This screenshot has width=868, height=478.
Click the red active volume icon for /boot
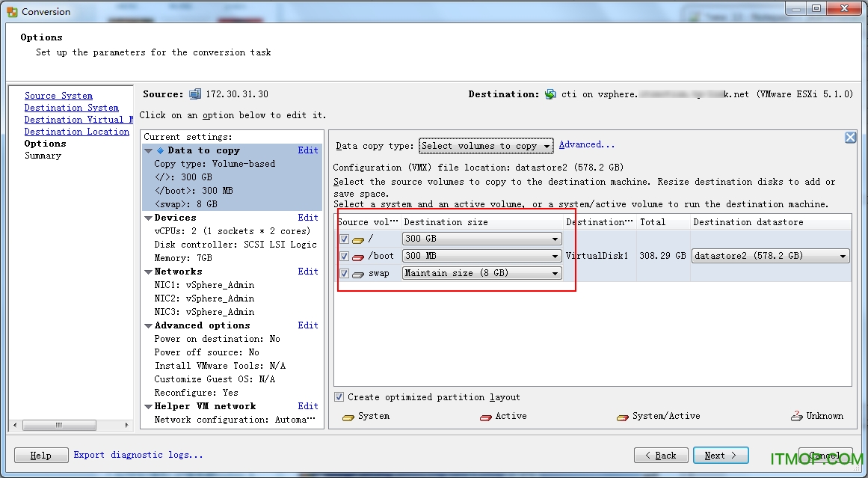pos(358,257)
